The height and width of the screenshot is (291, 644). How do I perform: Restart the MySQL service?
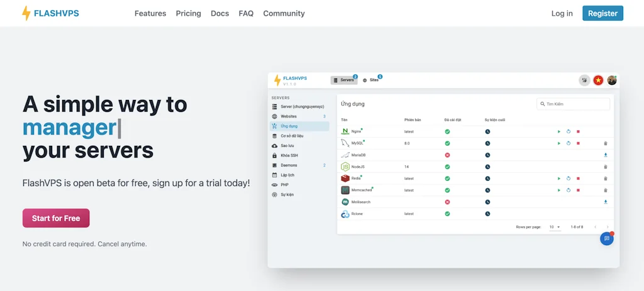[569, 143]
